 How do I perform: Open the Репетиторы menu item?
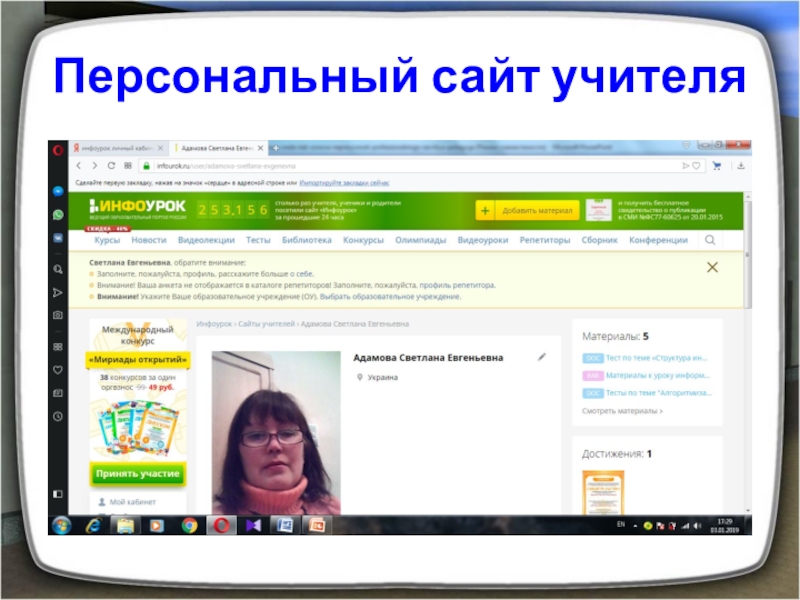pos(545,240)
